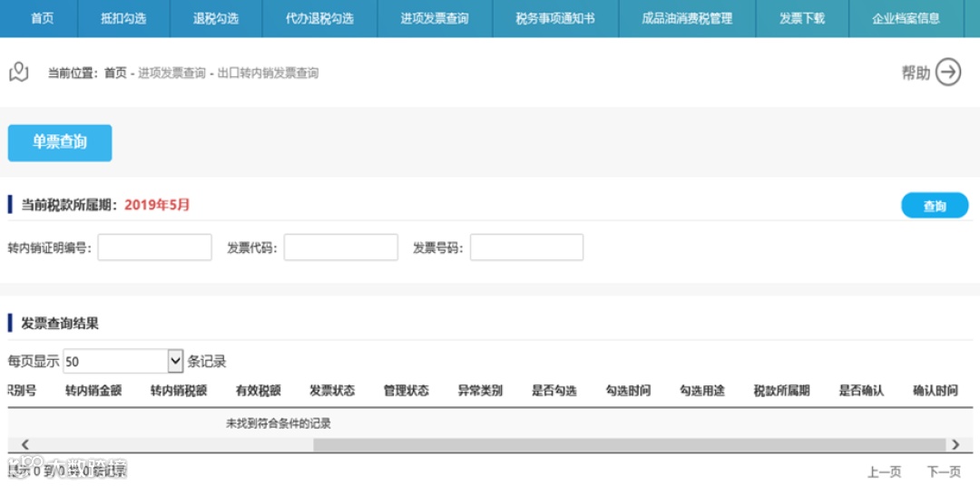This screenshot has height=486, width=980.
Task: Click the 发票状态 column header
Action: pos(332,391)
